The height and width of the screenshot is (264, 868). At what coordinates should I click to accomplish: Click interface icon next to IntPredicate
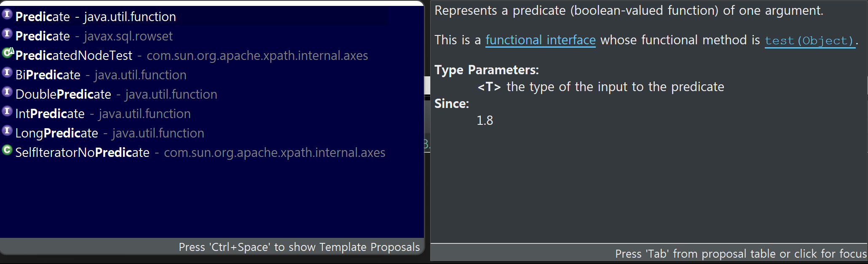click(7, 111)
